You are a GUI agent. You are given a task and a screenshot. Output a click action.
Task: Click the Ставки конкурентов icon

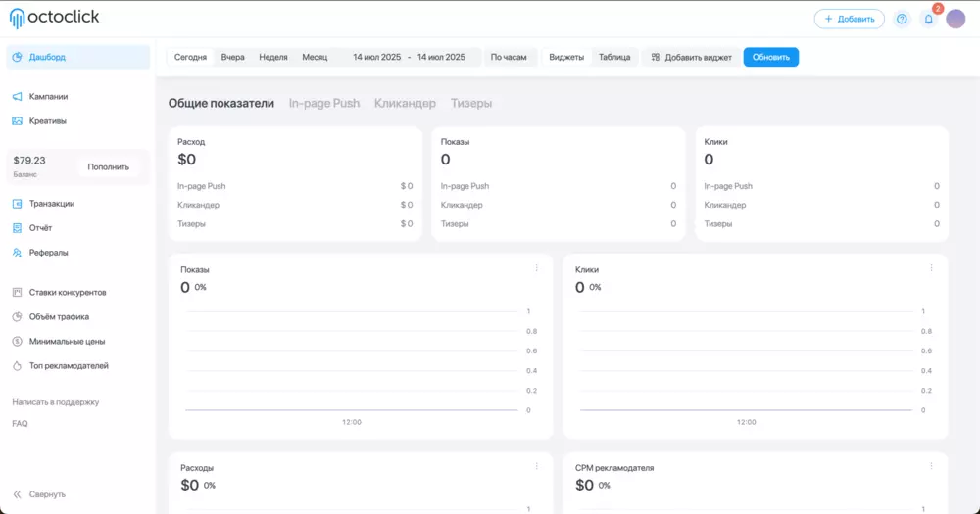click(17, 293)
